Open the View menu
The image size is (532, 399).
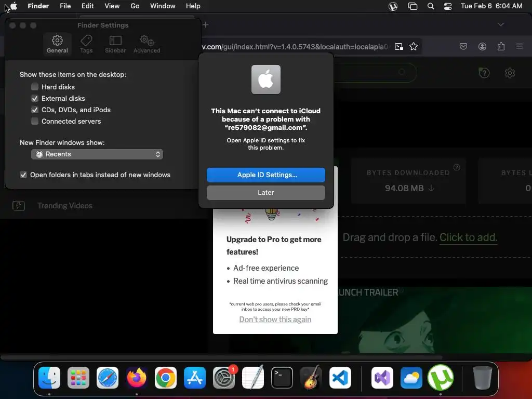point(112,6)
